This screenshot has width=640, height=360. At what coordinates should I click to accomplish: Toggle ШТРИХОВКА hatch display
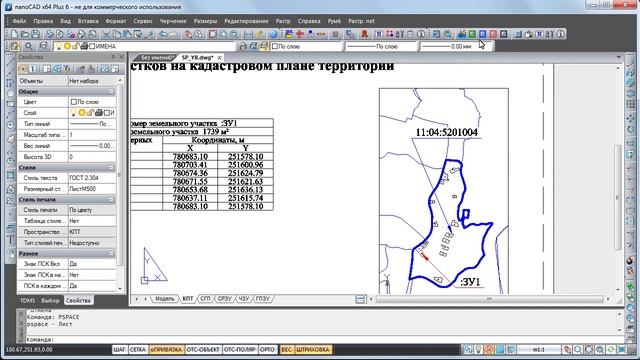pyautogui.click(x=313, y=350)
